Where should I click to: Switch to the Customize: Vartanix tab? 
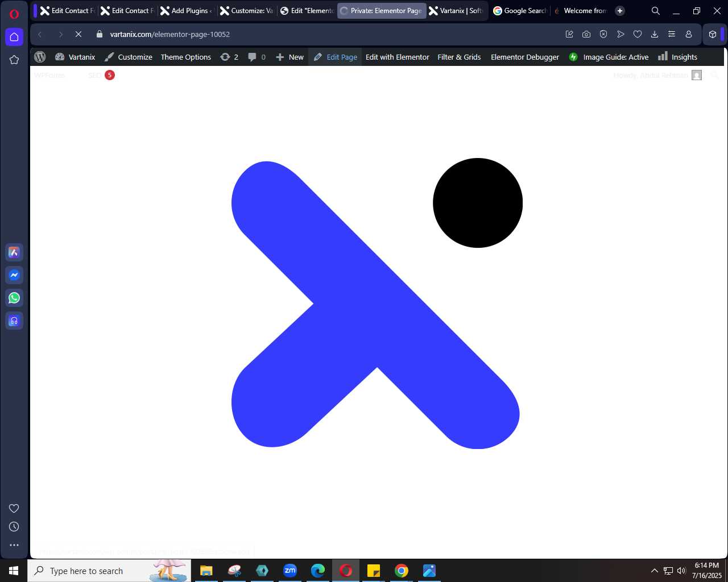(x=246, y=11)
